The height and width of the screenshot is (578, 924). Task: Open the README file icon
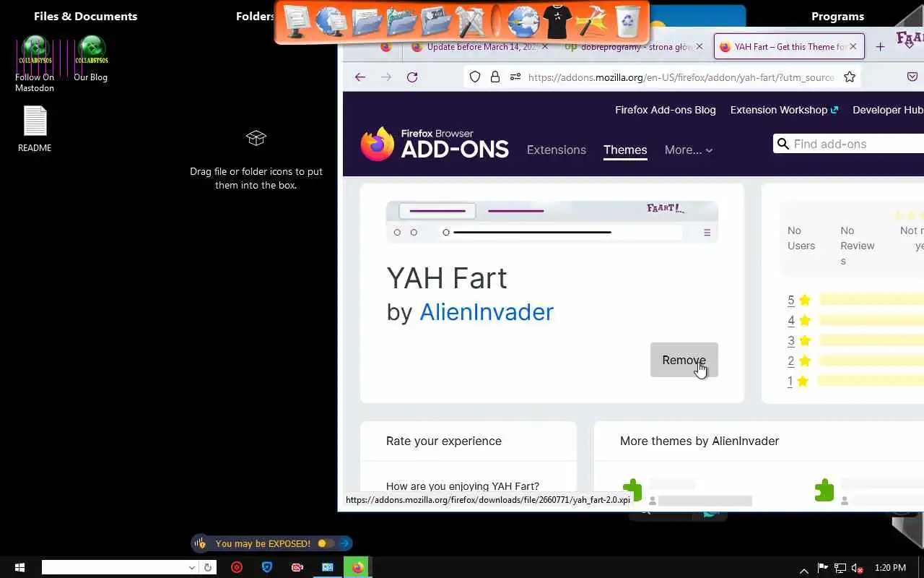point(35,129)
